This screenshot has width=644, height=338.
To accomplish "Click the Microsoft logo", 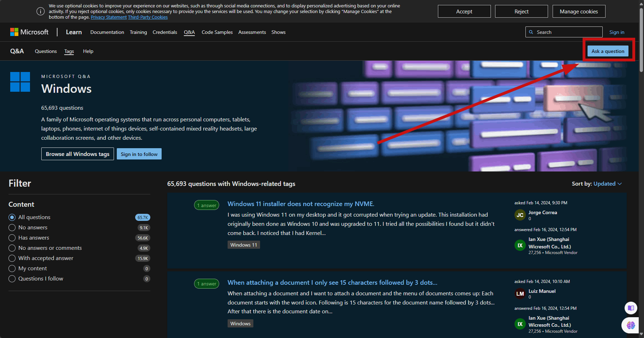I will tap(29, 32).
